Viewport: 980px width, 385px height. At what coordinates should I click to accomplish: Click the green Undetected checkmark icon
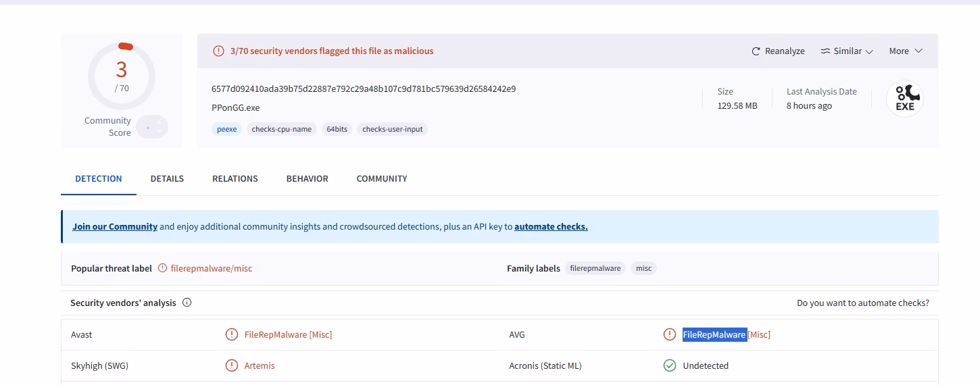[x=670, y=365]
